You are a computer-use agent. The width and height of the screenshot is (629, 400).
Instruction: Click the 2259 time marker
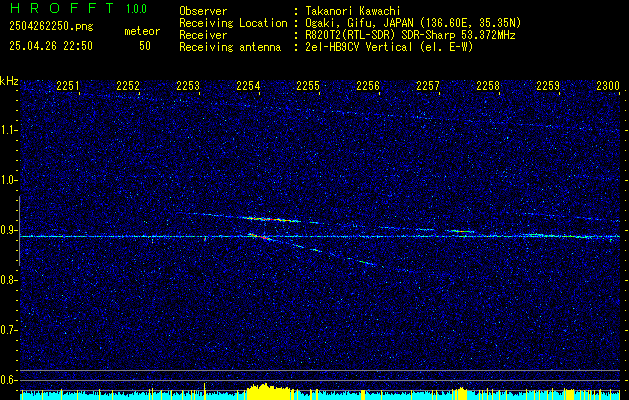548,85
